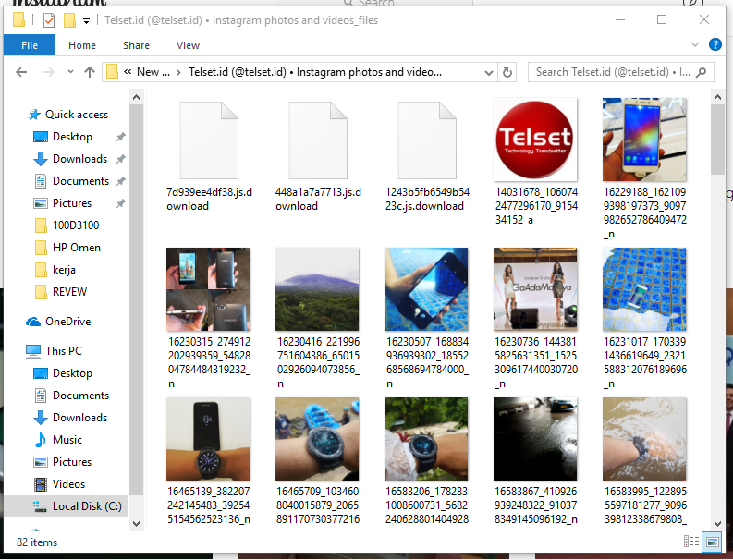This screenshot has width=733, height=560.
Task: Refresh the current folder view
Action: coord(507,72)
